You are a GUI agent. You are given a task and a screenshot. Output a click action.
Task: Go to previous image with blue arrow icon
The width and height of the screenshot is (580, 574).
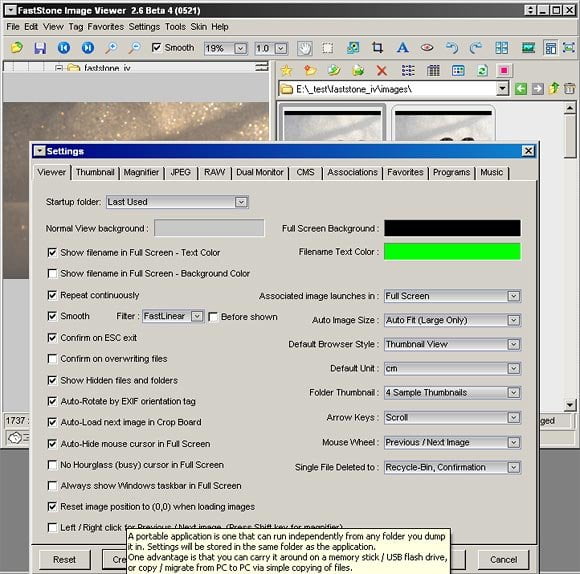click(x=64, y=48)
